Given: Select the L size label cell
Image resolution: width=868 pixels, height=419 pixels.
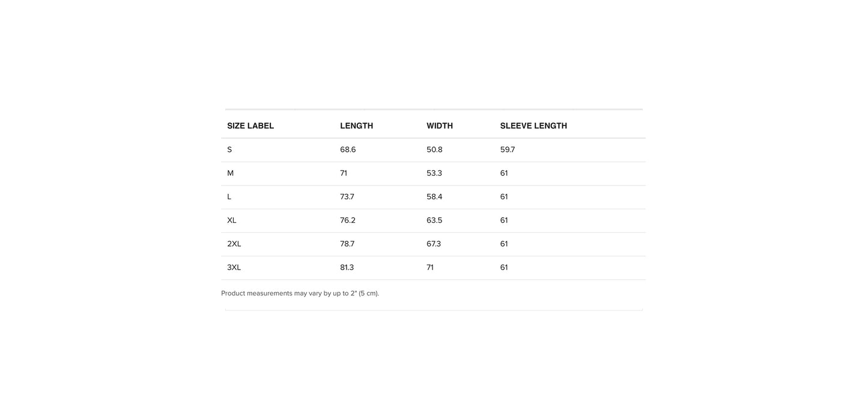Looking at the screenshot, I should (229, 197).
